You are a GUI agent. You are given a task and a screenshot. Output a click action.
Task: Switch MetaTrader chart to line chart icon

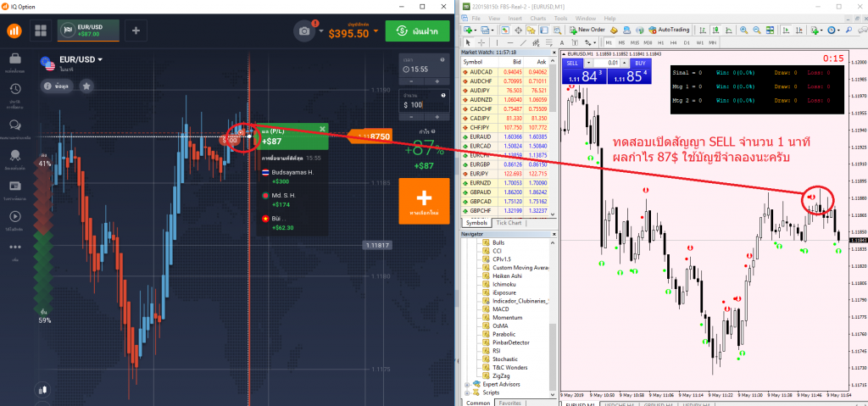pos(728,30)
